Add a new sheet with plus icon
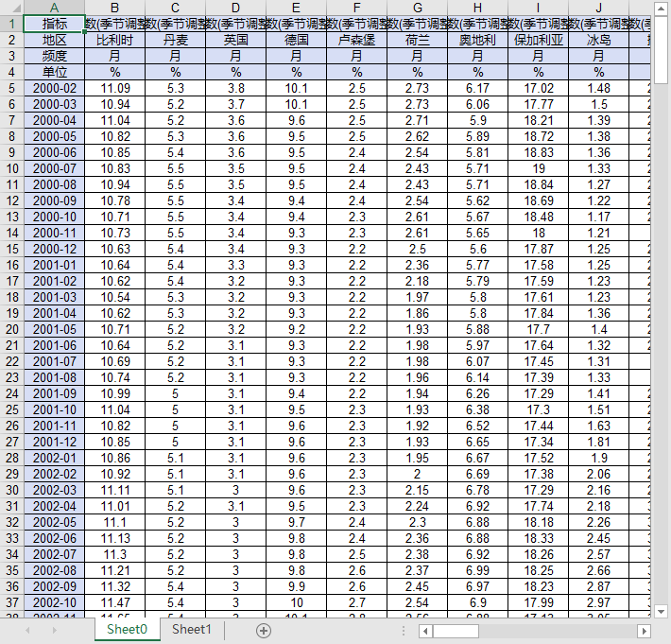This screenshot has width=671, height=644. [264, 631]
